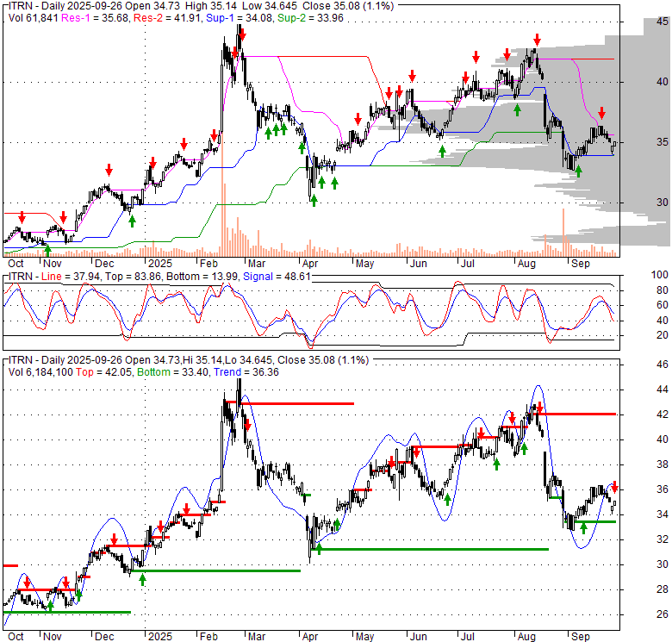This screenshot has width=672, height=642.
Task: Click the green October-to-December support line near 26
Action: (x=66, y=612)
